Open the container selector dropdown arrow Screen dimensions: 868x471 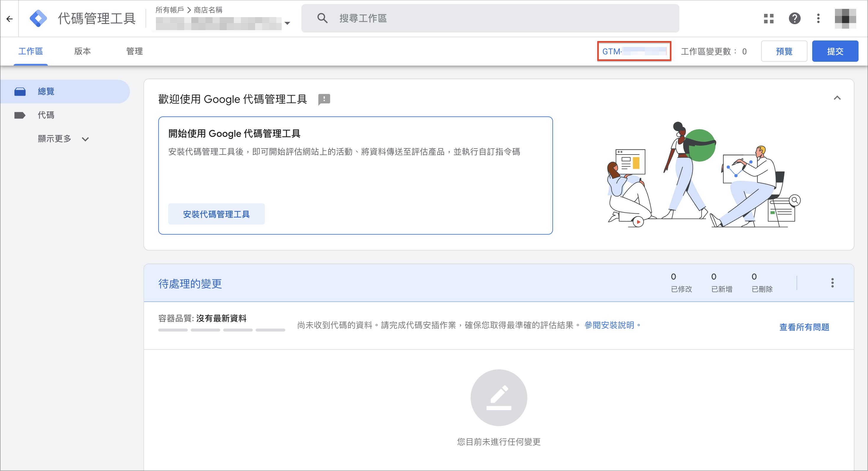[x=287, y=23]
